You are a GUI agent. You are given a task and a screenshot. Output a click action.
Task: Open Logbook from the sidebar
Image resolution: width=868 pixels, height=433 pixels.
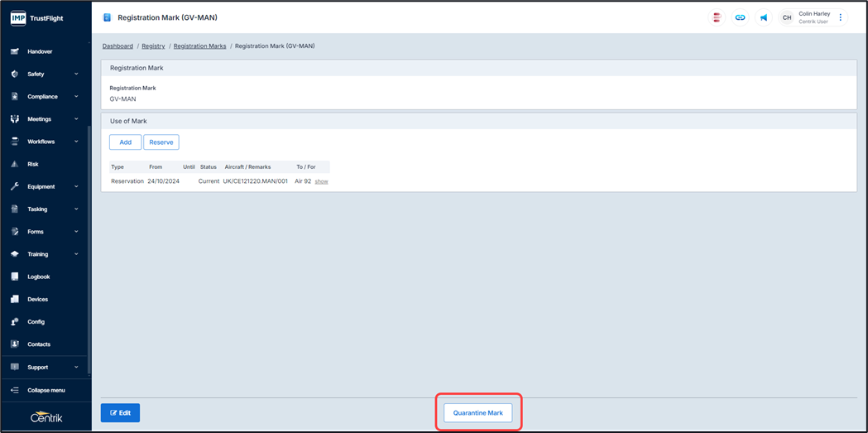[38, 277]
